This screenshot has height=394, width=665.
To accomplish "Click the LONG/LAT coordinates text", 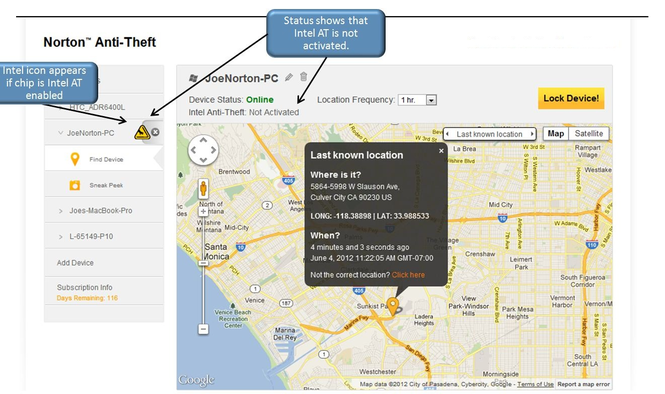I will pos(369,216).
